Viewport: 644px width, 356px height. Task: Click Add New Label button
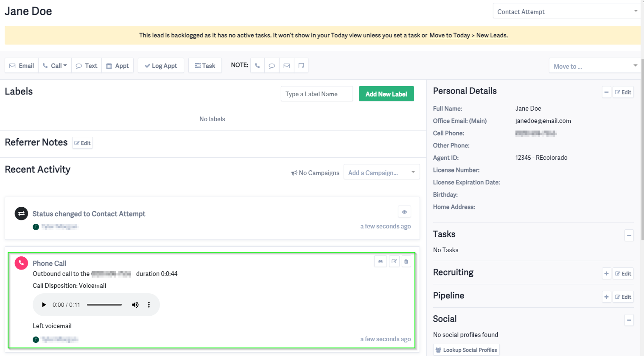[x=386, y=94]
